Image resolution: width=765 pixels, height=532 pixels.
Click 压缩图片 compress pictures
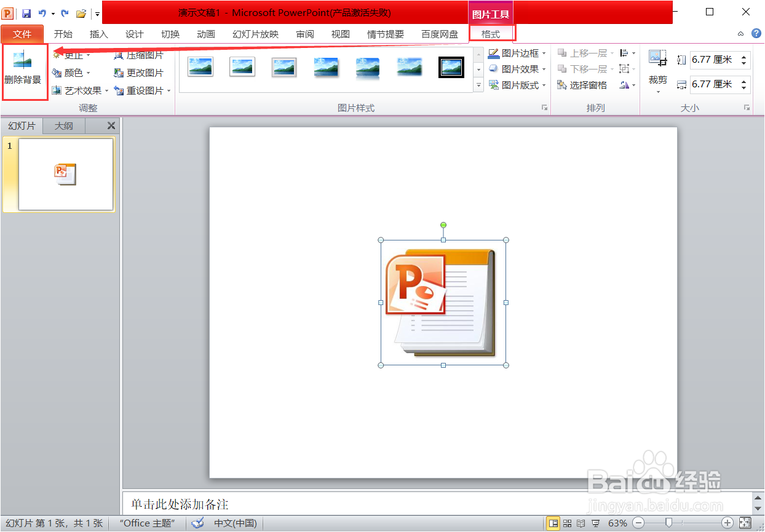[x=139, y=55]
